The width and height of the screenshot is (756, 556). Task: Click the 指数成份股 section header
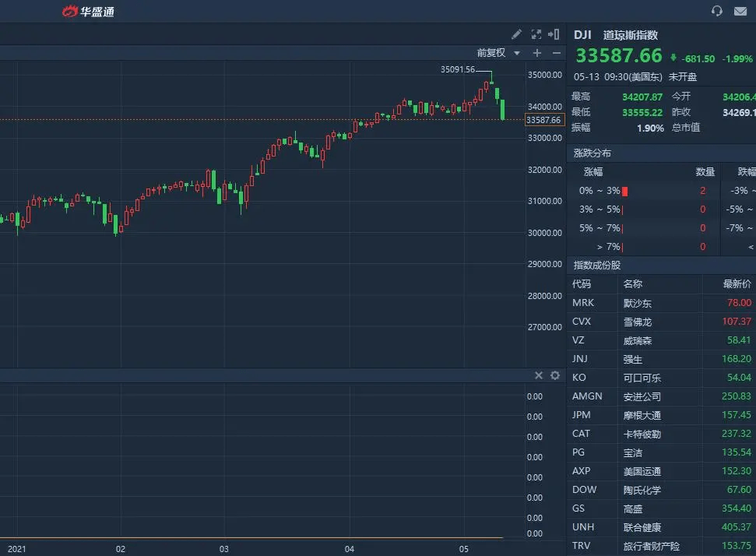coord(597,266)
